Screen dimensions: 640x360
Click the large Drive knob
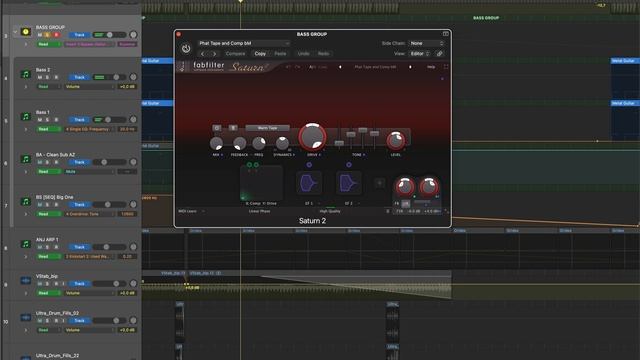coord(312,137)
